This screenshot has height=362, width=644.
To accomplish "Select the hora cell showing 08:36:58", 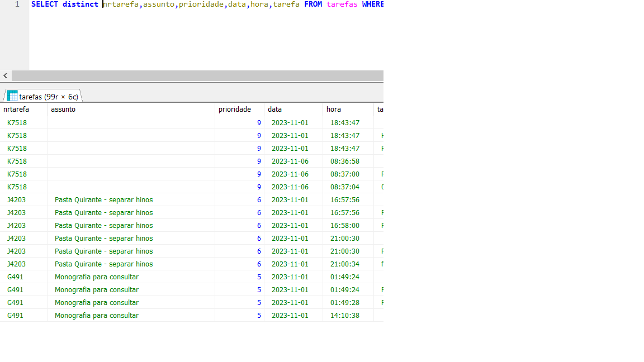I will (x=344, y=161).
